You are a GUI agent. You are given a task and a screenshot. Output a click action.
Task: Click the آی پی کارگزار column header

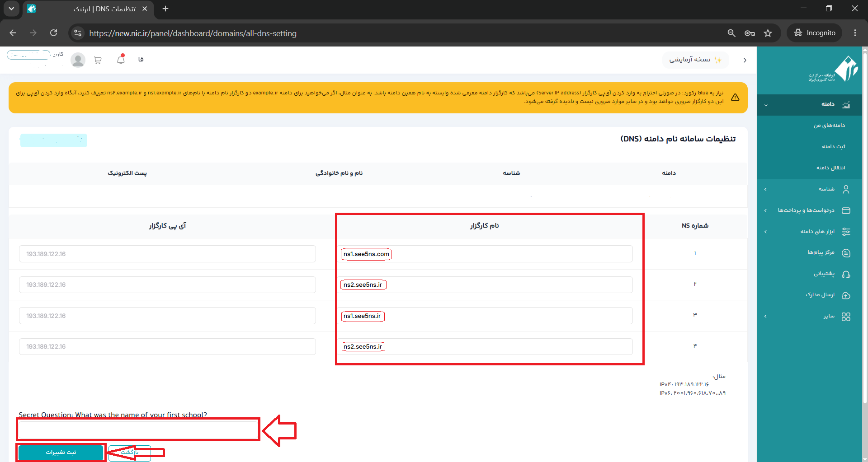[x=167, y=226]
